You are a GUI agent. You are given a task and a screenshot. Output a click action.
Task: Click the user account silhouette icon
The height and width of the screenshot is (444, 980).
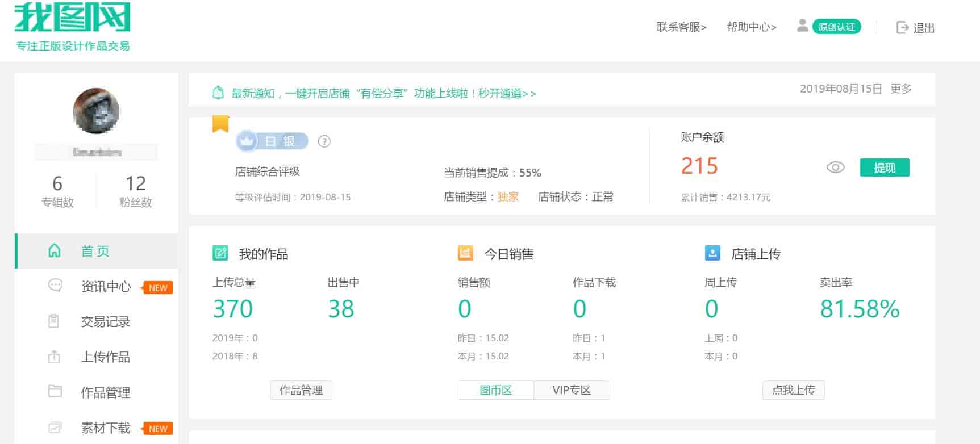point(802,26)
